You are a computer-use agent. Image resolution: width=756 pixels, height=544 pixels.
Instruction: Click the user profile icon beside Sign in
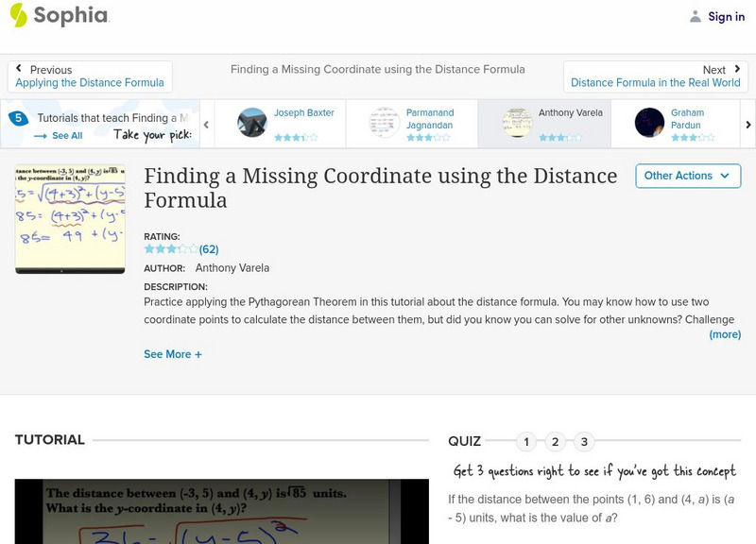click(x=695, y=16)
